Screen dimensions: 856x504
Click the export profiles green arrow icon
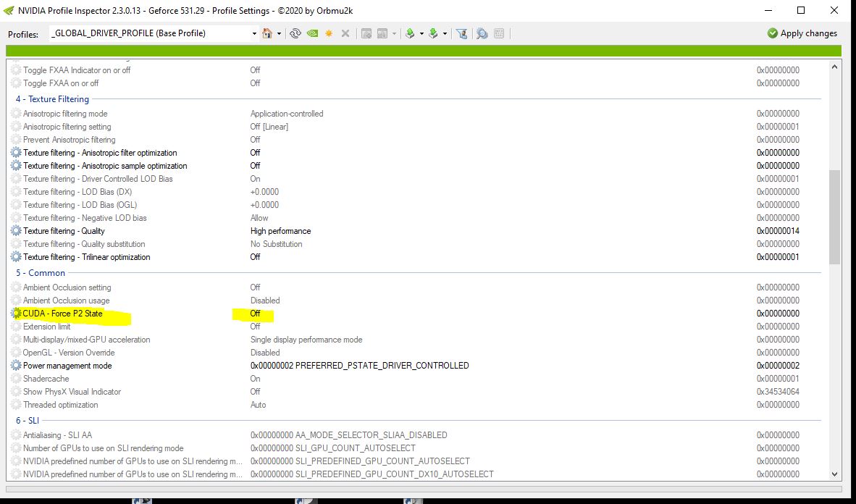tap(410, 33)
